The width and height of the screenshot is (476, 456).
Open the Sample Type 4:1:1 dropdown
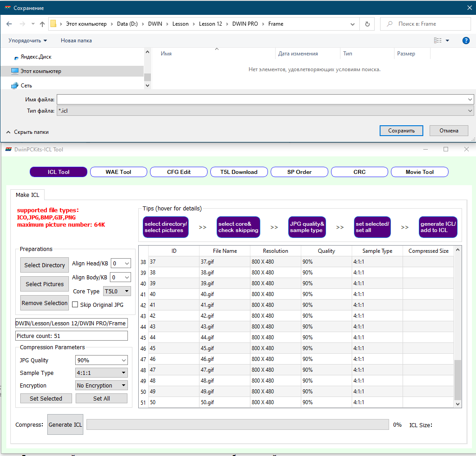[101, 373]
